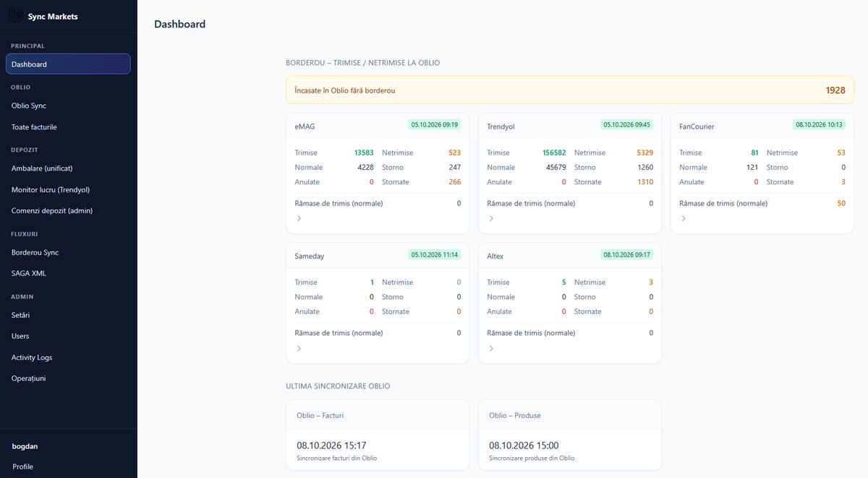Screen dimensions: 868x478
Task: Click the Altex card title
Action: (x=495, y=256)
